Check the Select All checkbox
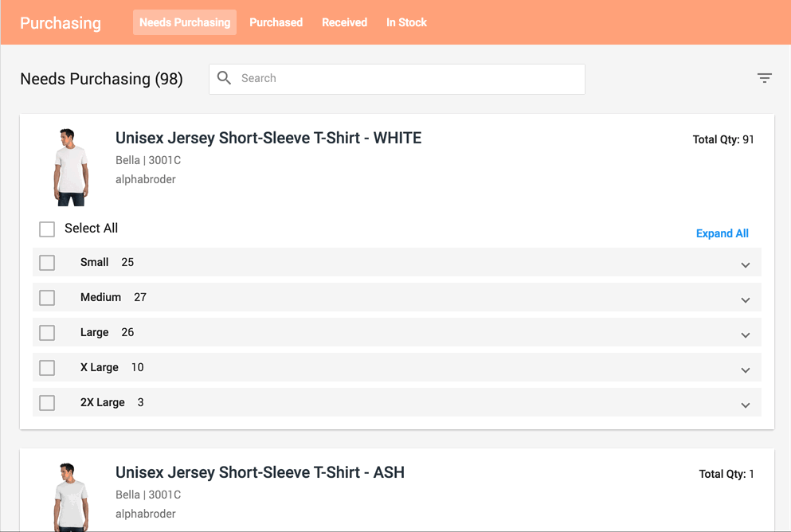Viewport: 791px width, 532px height. point(47,229)
